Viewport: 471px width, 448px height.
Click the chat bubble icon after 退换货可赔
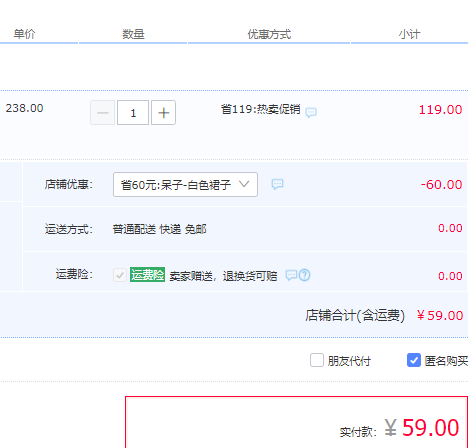291,275
